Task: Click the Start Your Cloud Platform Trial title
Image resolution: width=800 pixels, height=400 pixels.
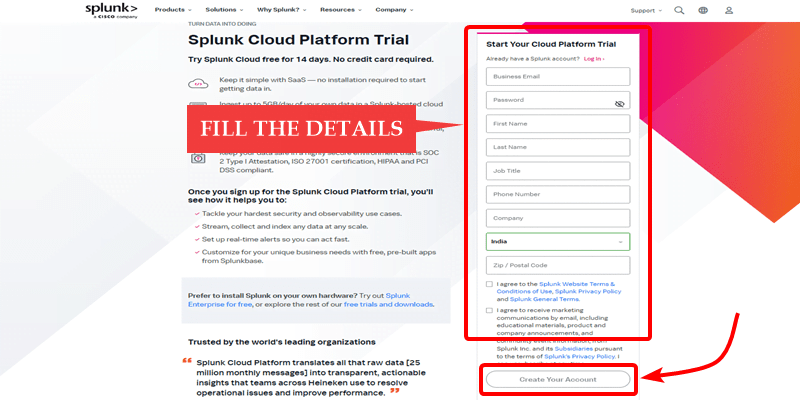Action: click(x=551, y=44)
